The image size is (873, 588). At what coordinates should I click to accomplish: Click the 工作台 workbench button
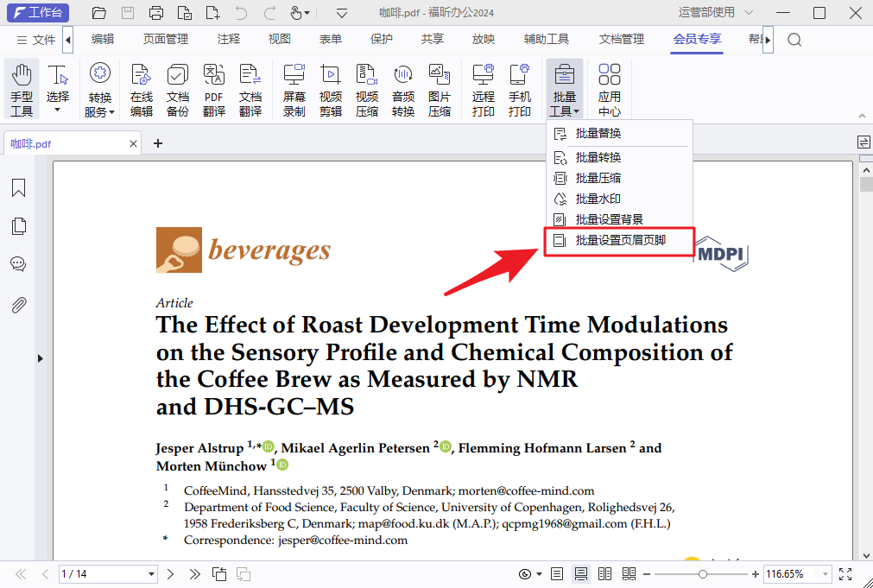pyautogui.click(x=36, y=13)
